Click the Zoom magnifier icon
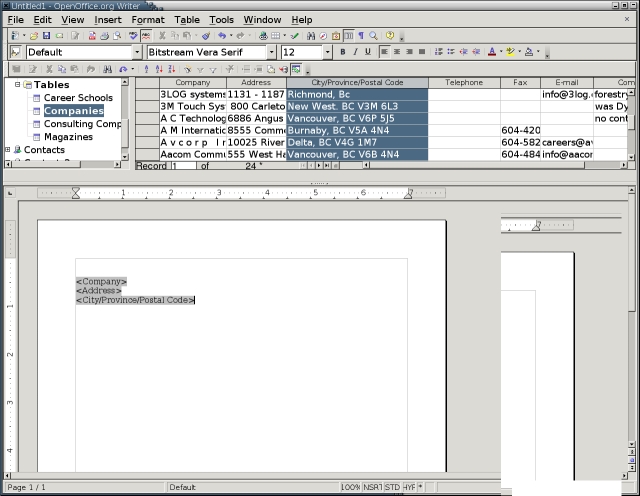 coord(372,35)
